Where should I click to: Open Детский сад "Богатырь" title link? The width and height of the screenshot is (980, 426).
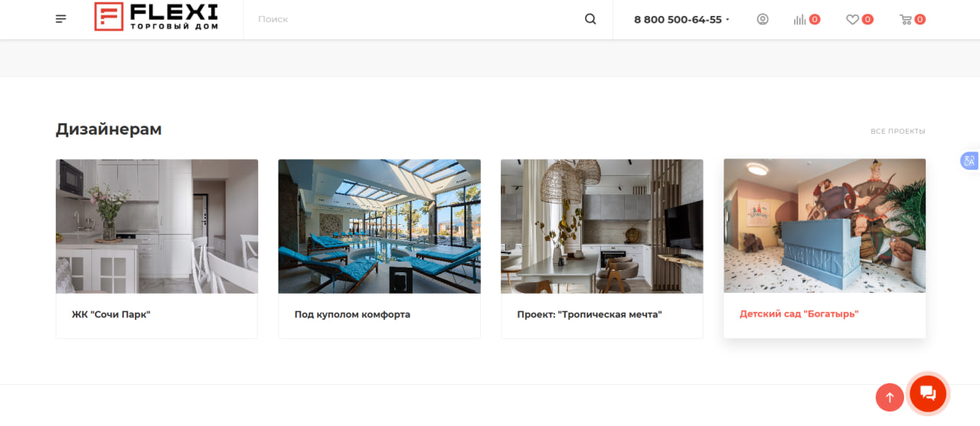click(799, 314)
